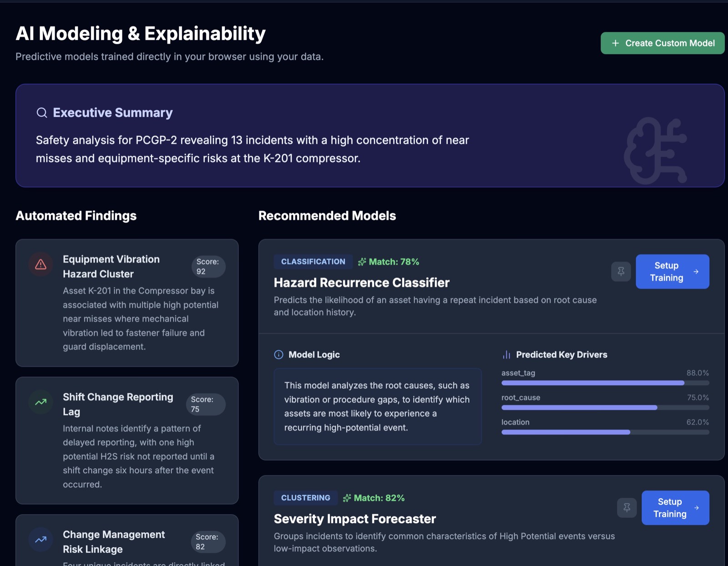Screen dimensions: 728x566
Task: Click the green trend icon on Shift Change card
Action: tap(41, 402)
